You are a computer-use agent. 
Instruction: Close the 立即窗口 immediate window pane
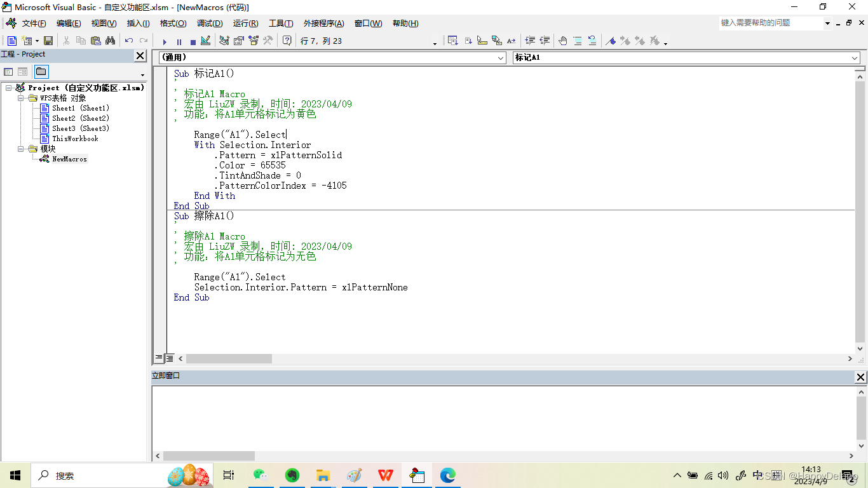coord(860,377)
